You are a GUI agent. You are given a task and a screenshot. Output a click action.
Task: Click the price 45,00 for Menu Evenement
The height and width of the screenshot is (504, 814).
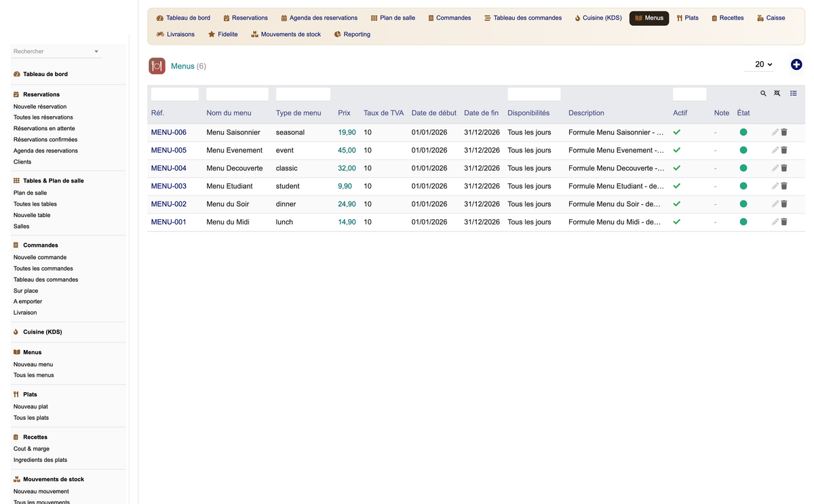[347, 150]
